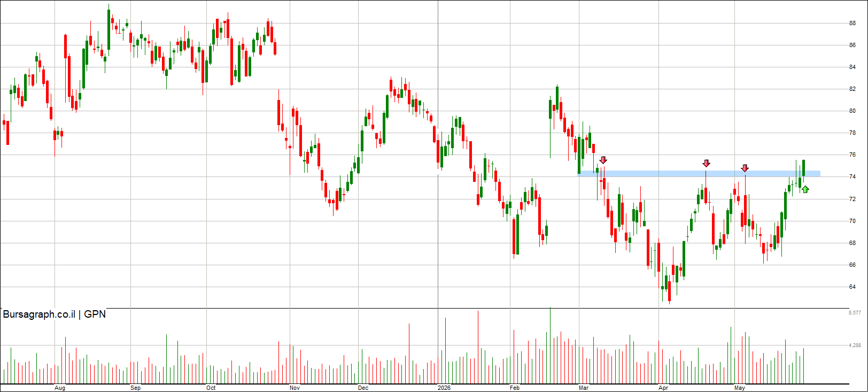This screenshot has height=392, width=868.
Task: Click the 66 price axis label
Action: click(x=852, y=265)
